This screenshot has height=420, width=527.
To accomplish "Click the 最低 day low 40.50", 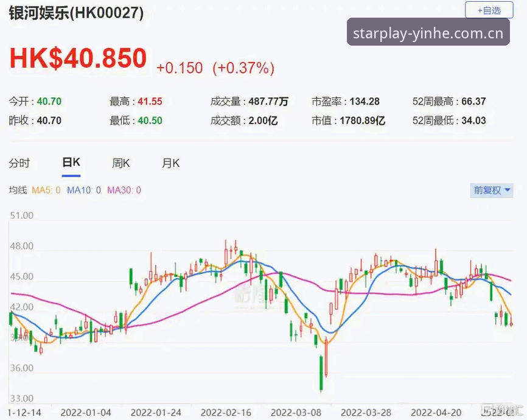I will click(150, 121).
